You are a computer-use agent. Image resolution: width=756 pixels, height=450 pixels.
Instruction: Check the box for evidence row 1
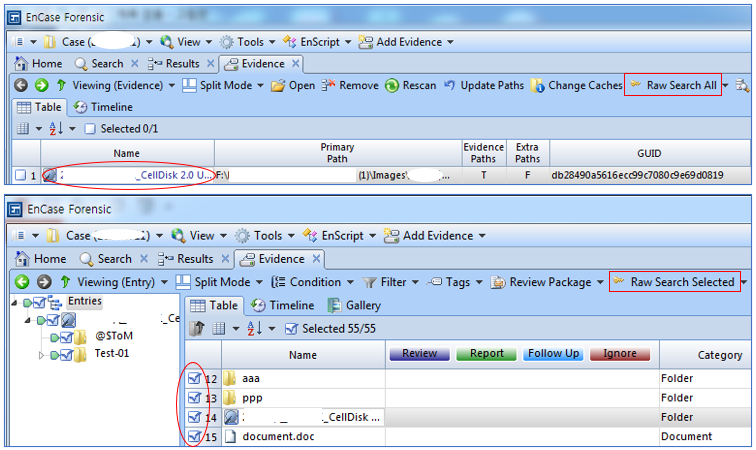(20, 175)
